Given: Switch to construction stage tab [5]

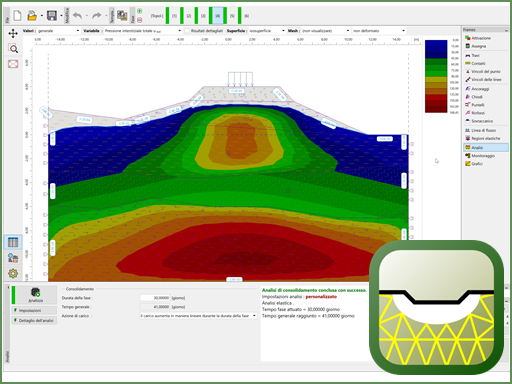Looking at the screenshot, I should click(232, 16).
